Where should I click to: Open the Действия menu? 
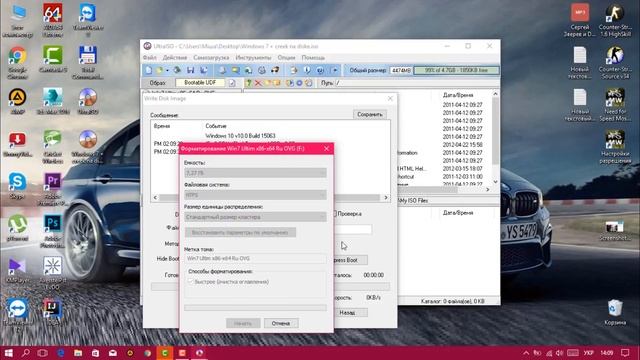click(x=175, y=58)
